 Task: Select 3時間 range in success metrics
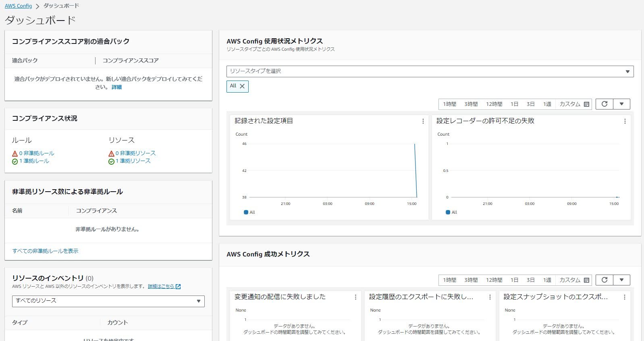click(471, 280)
